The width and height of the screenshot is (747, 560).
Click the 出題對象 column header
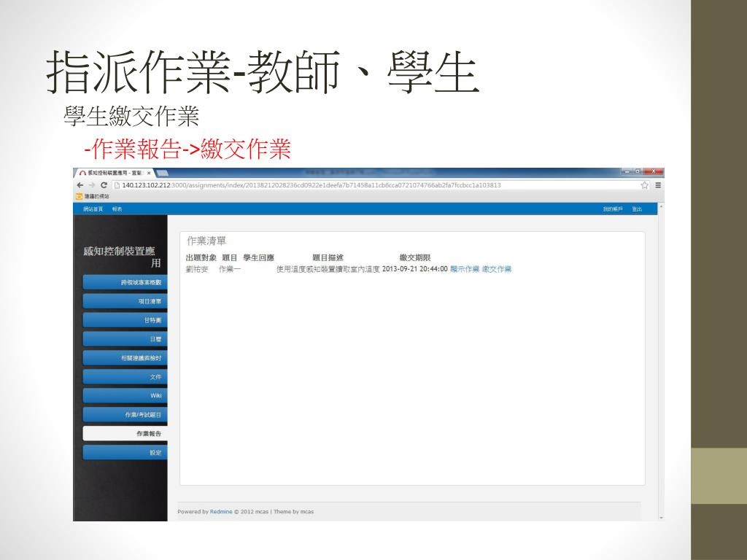(201, 257)
